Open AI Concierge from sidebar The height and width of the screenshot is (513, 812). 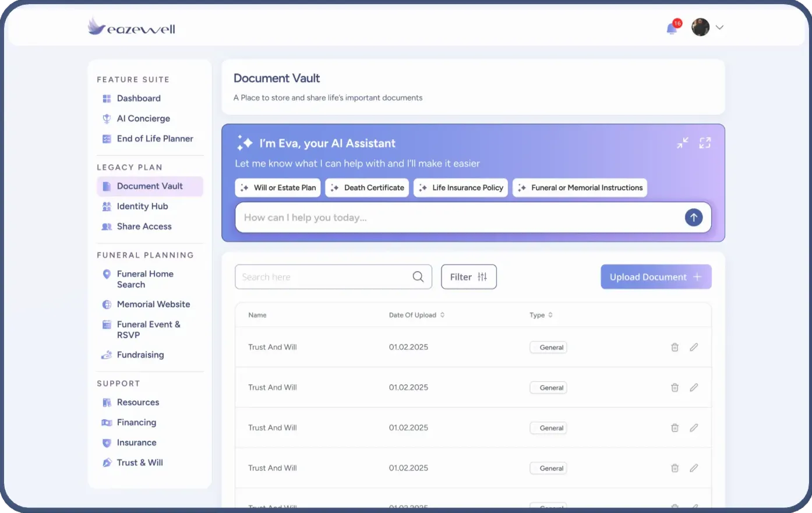pyautogui.click(x=143, y=118)
